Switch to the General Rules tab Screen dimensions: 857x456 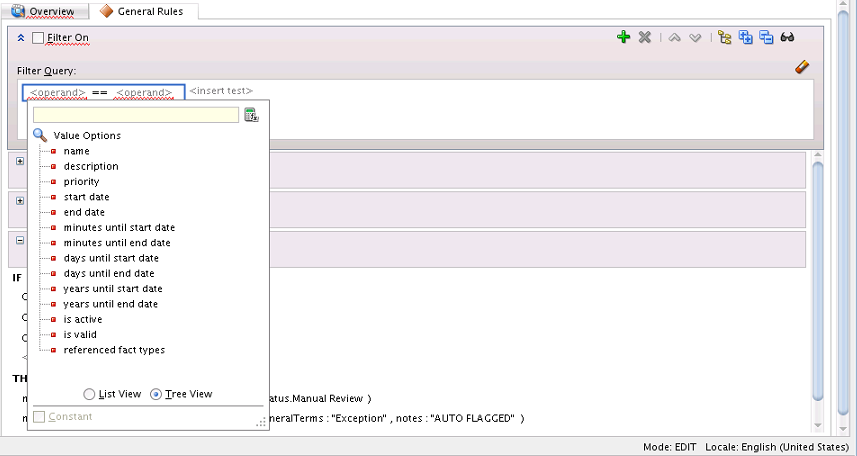[x=143, y=11]
